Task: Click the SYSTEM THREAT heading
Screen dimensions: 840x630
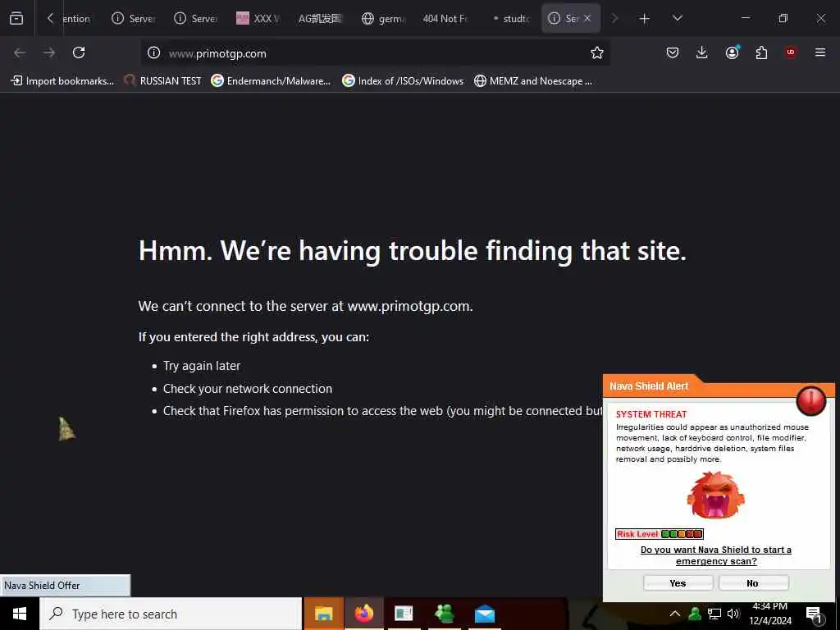Action: tap(651, 414)
